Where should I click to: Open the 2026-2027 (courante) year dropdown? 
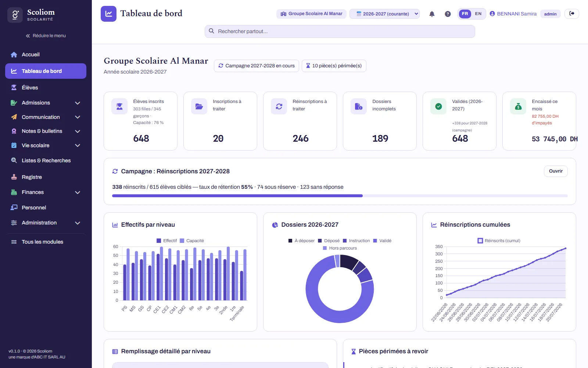coord(384,14)
